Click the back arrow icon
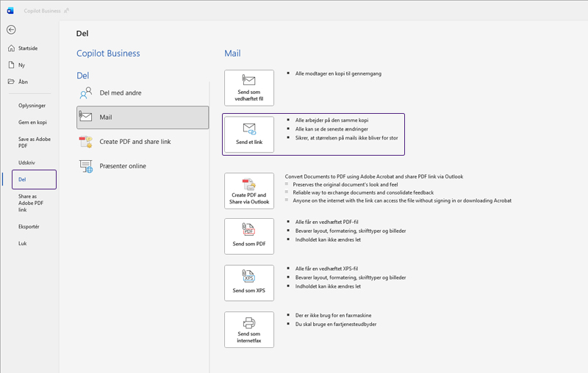 point(10,29)
